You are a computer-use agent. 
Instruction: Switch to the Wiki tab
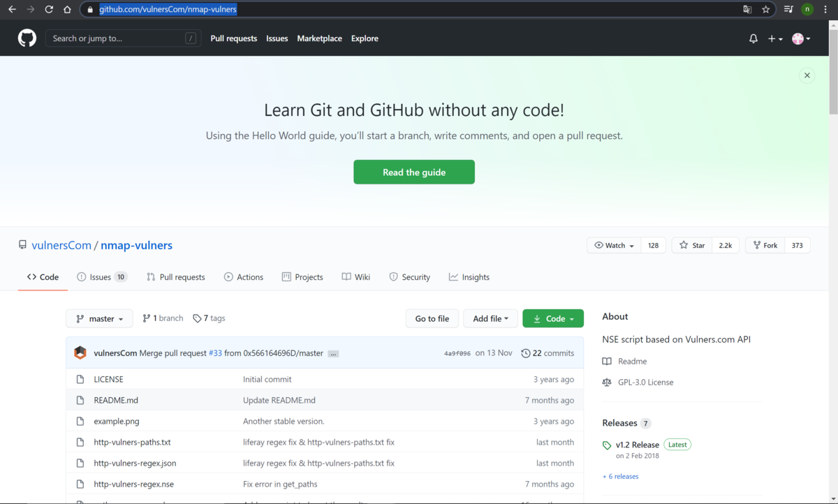coord(356,277)
